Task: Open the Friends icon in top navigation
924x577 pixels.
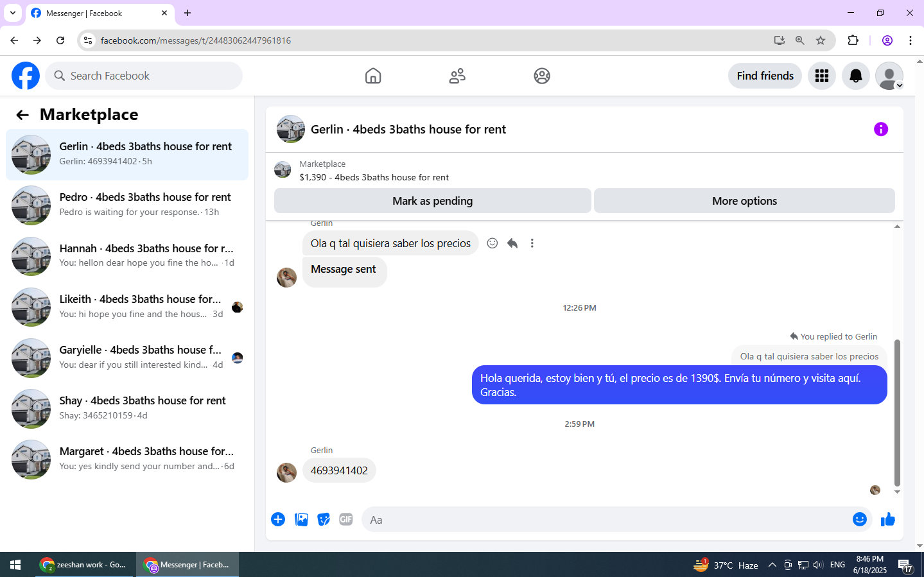Action: (x=457, y=76)
